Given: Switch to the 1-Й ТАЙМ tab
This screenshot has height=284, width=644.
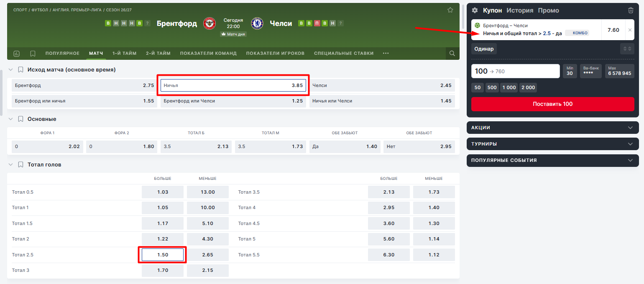Looking at the screenshot, I should click(124, 54).
